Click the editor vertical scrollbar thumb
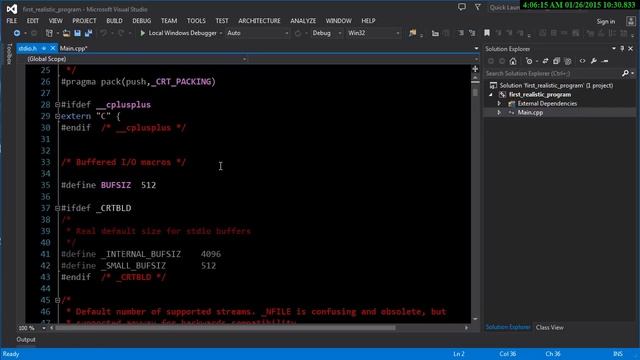The height and width of the screenshot is (360, 640). [475, 93]
